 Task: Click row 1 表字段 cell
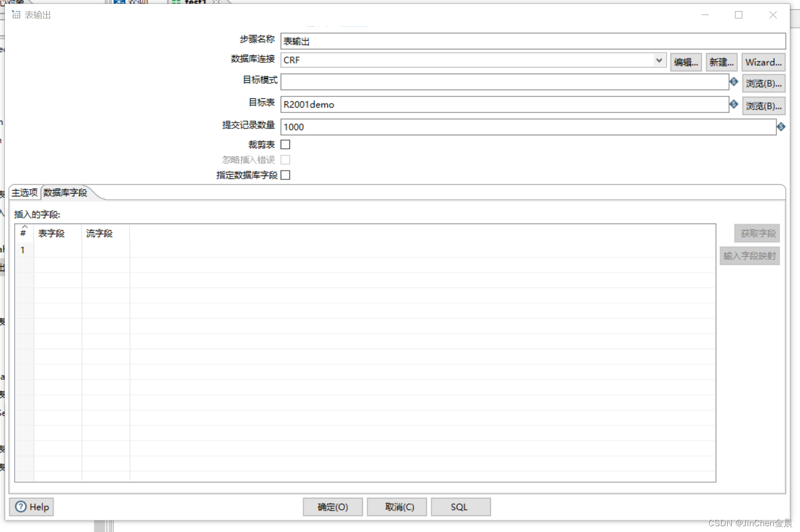(58, 250)
